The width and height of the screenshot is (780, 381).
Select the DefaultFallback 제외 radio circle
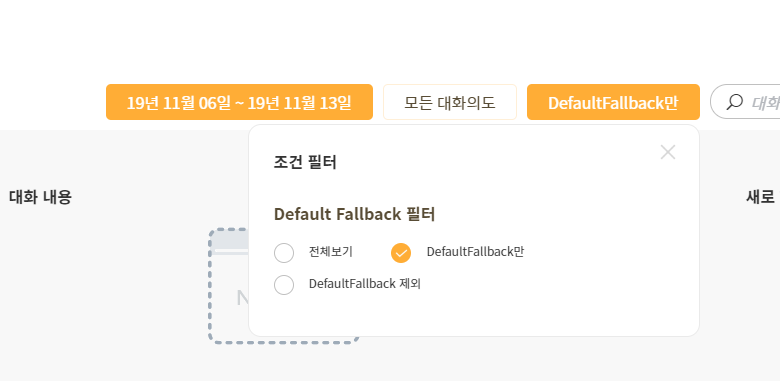click(284, 285)
